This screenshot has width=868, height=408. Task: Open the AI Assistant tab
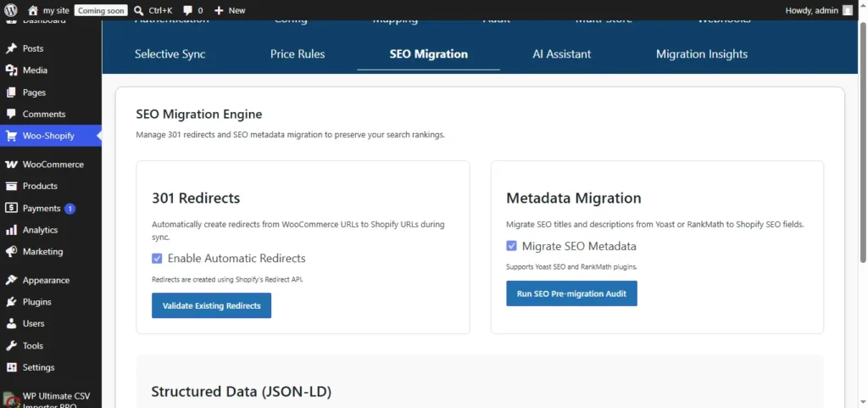coord(562,54)
